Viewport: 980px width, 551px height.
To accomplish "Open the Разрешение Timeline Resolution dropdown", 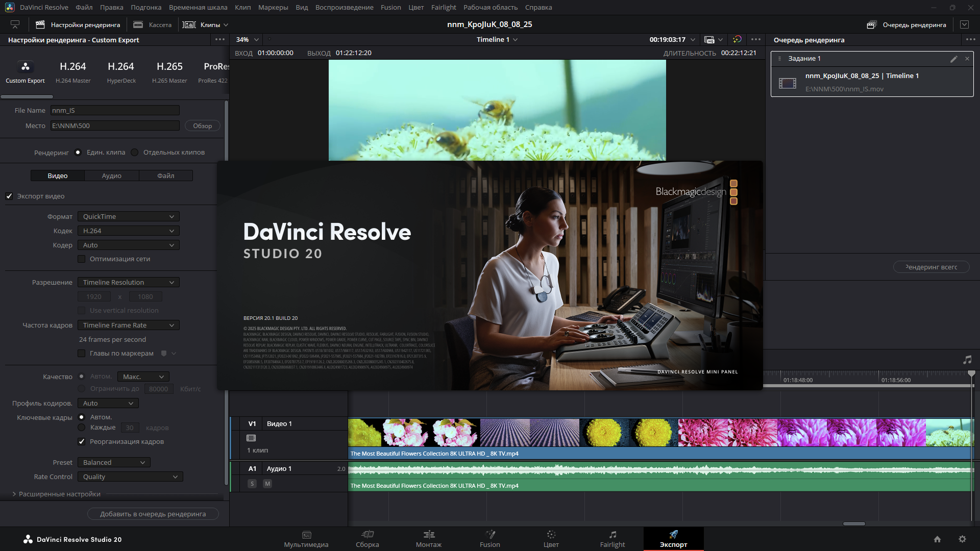I will [x=129, y=282].
